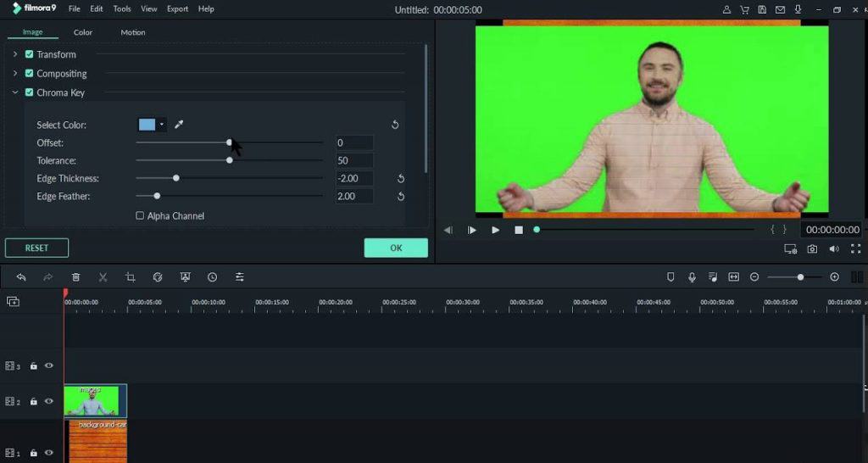
Task: Hide track 3 with its eye icon
Action: coord(48,365)
